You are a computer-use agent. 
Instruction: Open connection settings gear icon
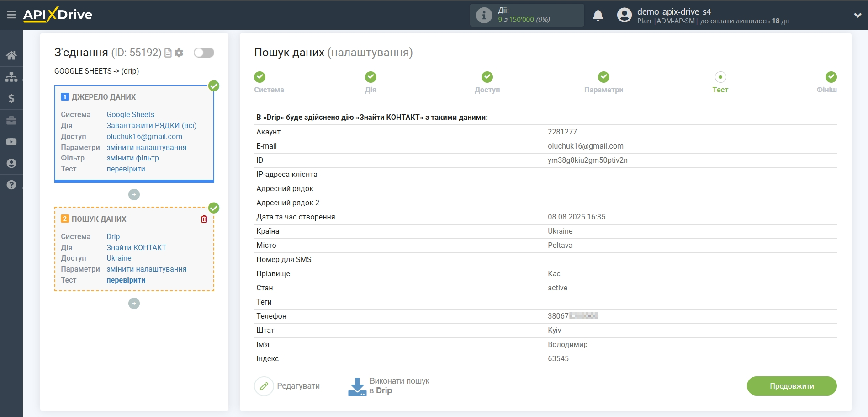point(179,53)
